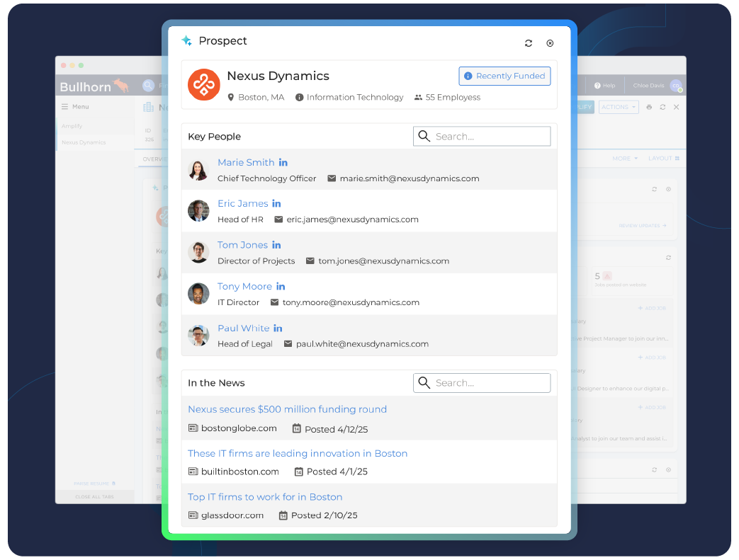Expand the ACTIONS dropdown in Bullhorn
The image size is (739, 560).
(619, 108)
